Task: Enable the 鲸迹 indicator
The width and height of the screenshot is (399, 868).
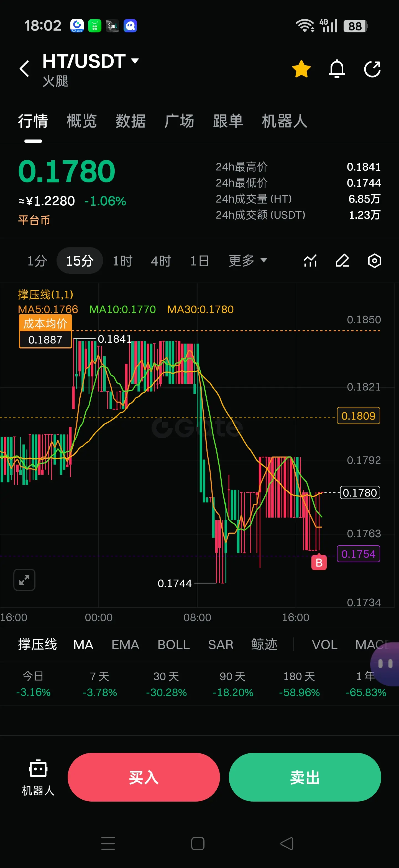Action: (264, 644)
